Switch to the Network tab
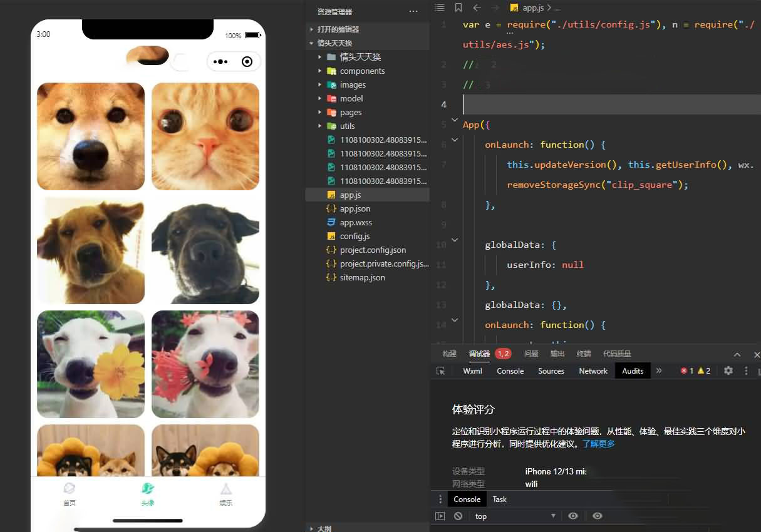Viewport: 761px width, 532px height. (593, 371)
